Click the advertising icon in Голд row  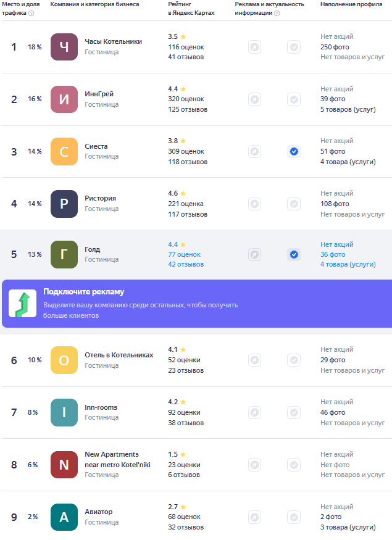point(254,254)
